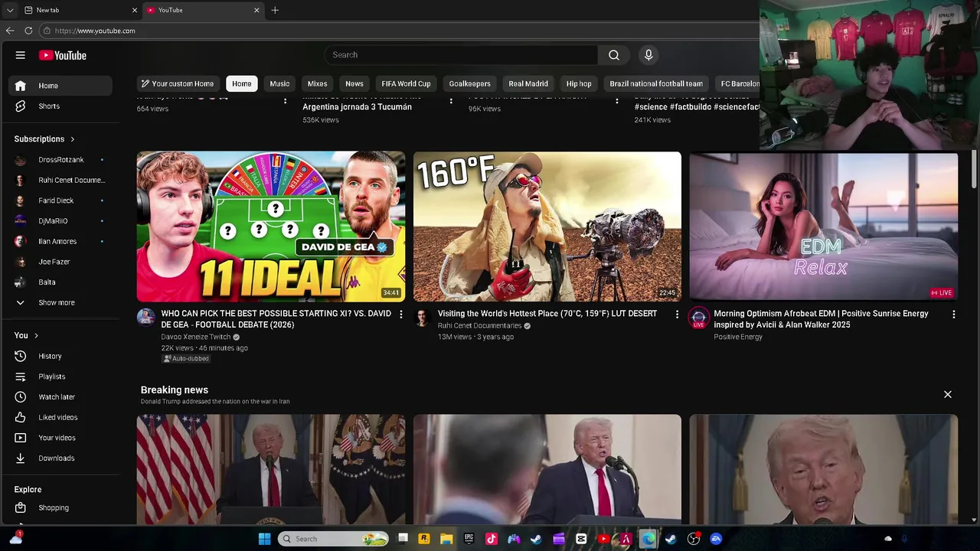Open the Windows Start menu

pos(264,539)
